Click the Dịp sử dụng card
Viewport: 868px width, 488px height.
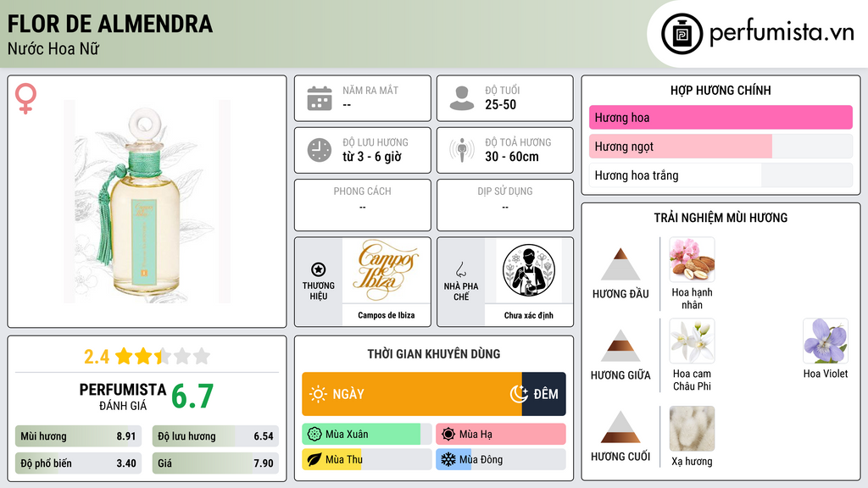[x=505, y=205]
